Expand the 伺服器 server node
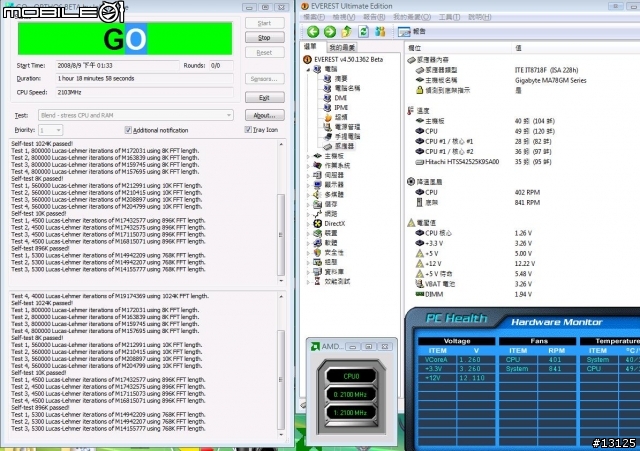The image size is (640, 451). pyautogui.click(x=309, y=176)
